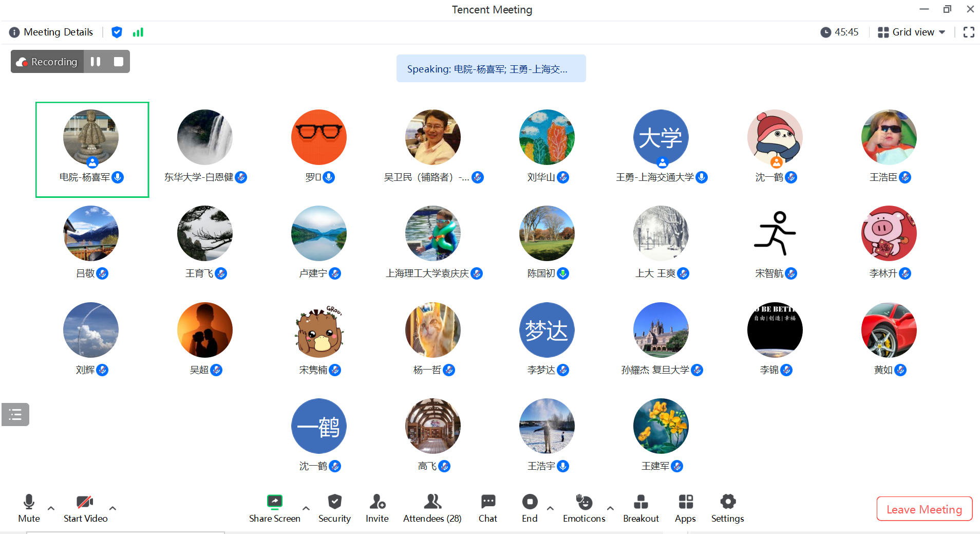Open the Security shield menu
The height and width of the screenshot is (534, 980).
(x=334, y=508)
